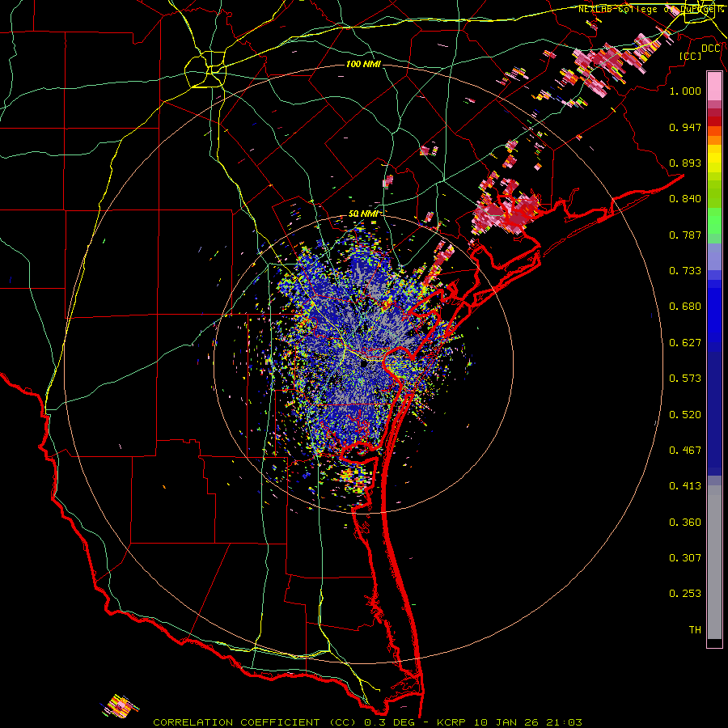Click the 0.840 scale value
The width and height of the screenshot is (728, 728).
click(685, 199)
